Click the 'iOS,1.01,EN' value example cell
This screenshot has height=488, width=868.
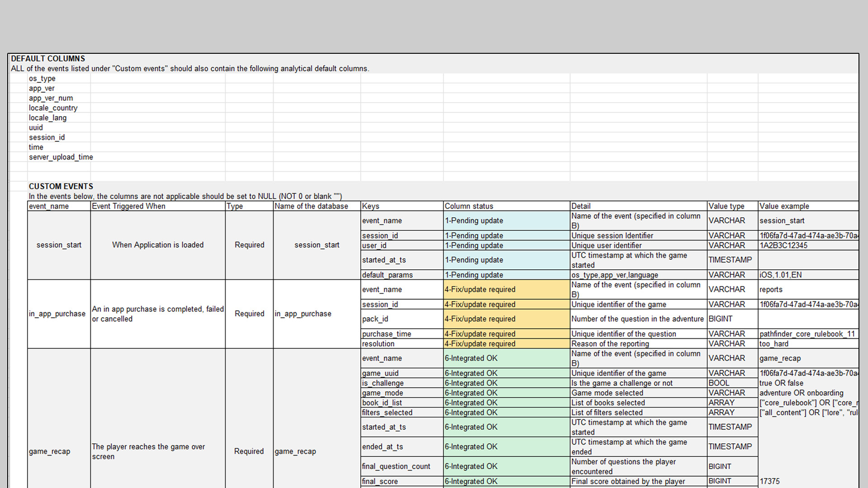coord(808,275)
